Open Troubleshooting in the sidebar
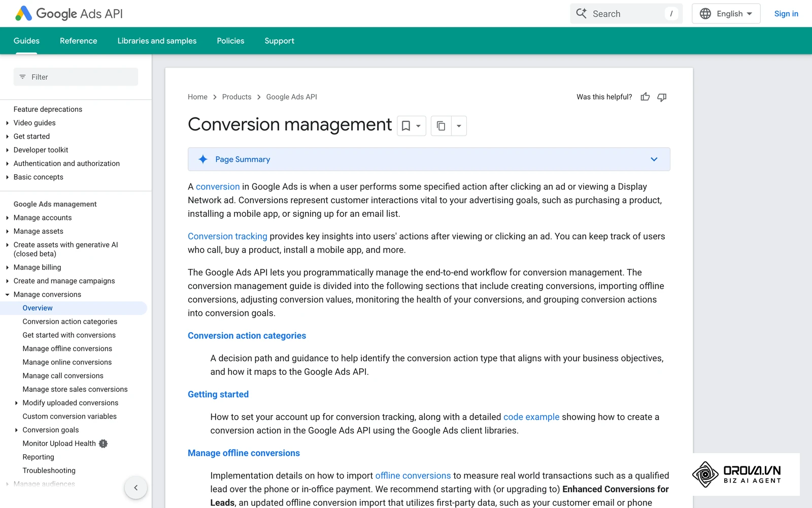The height and width of the screenshot is (508, 812). (x=49, y=471)
